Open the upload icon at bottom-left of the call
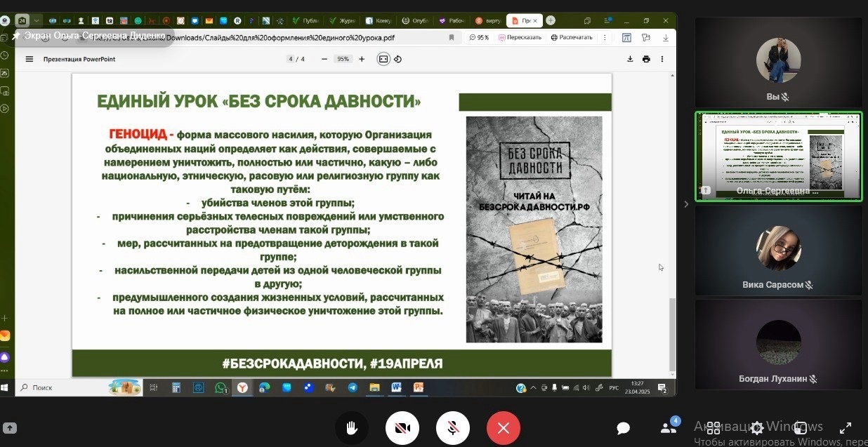The image size is (868, 447). point(11,428)
